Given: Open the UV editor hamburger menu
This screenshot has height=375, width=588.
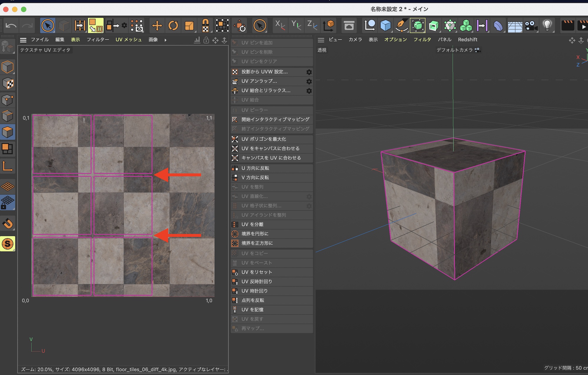Looking at the screenshot, I should [x=23, y=40].
